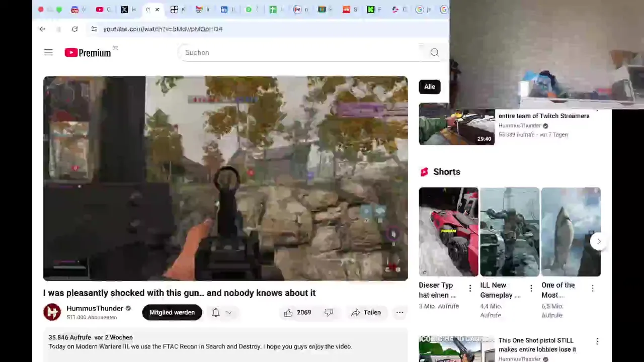Open HummusThunder channel avatar

[52, 312]
